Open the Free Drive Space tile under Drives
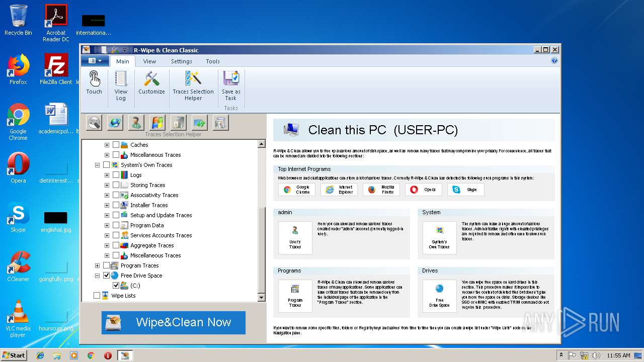The width and height of the screenshot is (644, 362). click(439, 296)
